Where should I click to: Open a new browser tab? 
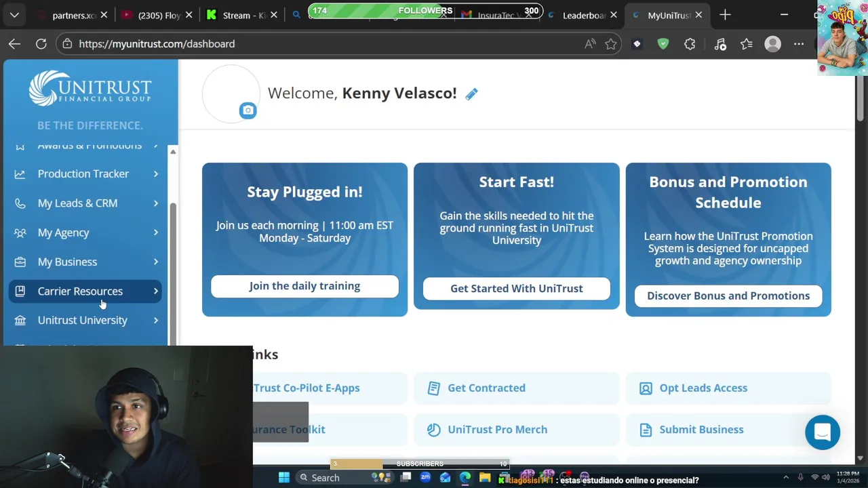[725, 15]
